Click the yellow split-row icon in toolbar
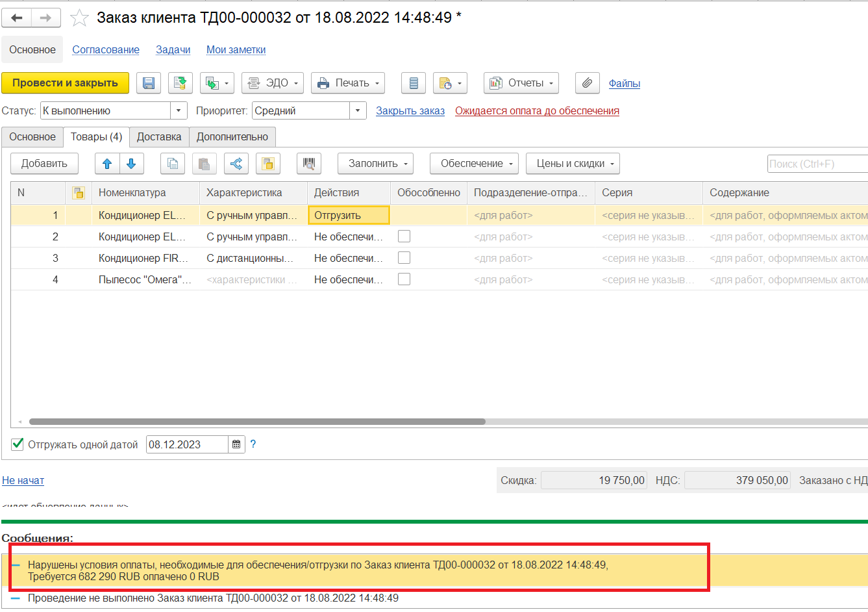This screenshot has width=868, height=612. pyautogui.click(x=268, y=164)
